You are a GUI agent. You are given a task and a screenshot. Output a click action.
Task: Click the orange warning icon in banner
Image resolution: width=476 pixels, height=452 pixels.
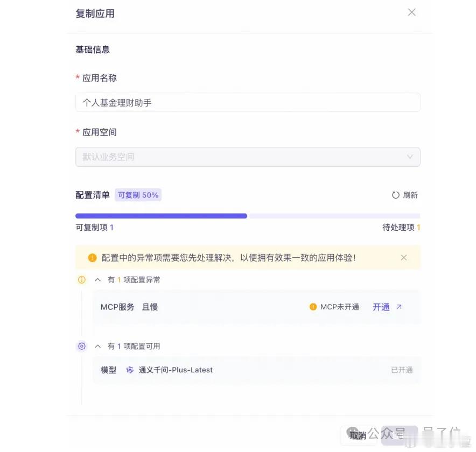(92, 258)
